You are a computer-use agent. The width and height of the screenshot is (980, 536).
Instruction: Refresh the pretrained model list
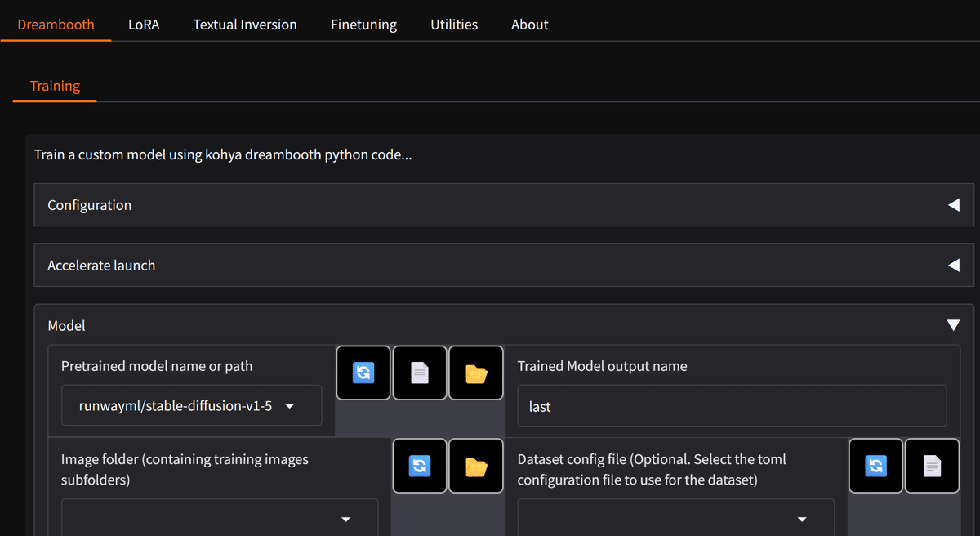tap(363, 373)
